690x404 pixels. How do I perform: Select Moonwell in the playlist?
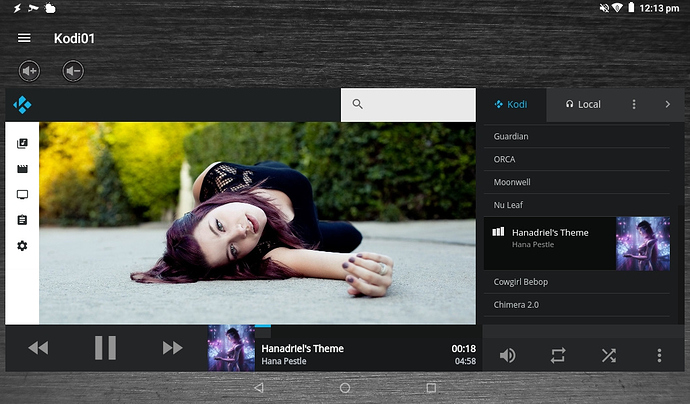tap(576, 182)
